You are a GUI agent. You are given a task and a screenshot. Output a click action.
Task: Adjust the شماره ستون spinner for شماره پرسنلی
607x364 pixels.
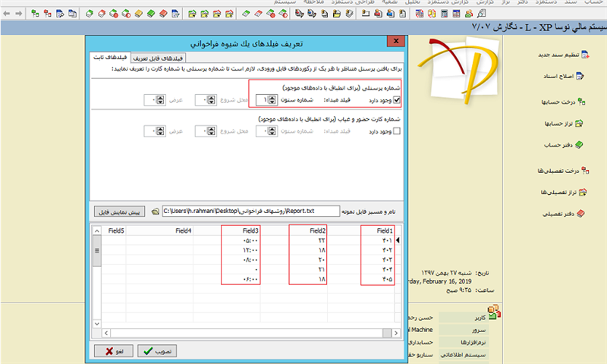tap(273, 99)
